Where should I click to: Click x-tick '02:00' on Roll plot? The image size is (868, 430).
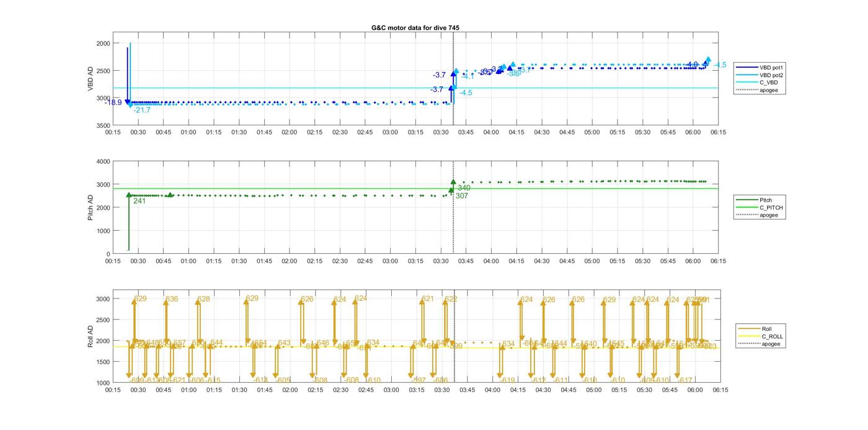pos(290,390)
